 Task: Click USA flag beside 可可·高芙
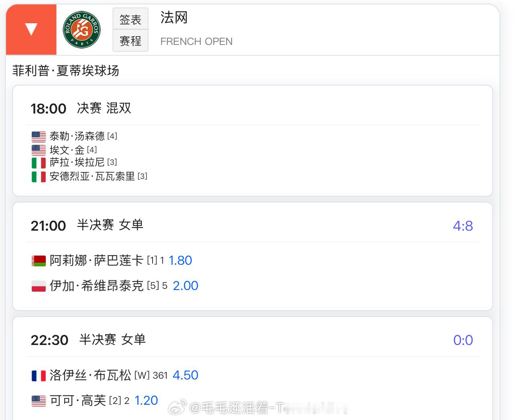(39, 401)
